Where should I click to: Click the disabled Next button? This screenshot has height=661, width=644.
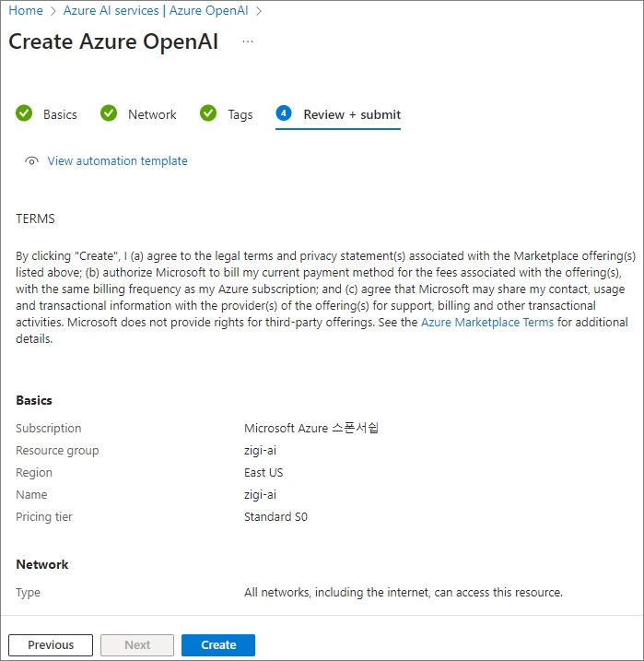(137, 645)
